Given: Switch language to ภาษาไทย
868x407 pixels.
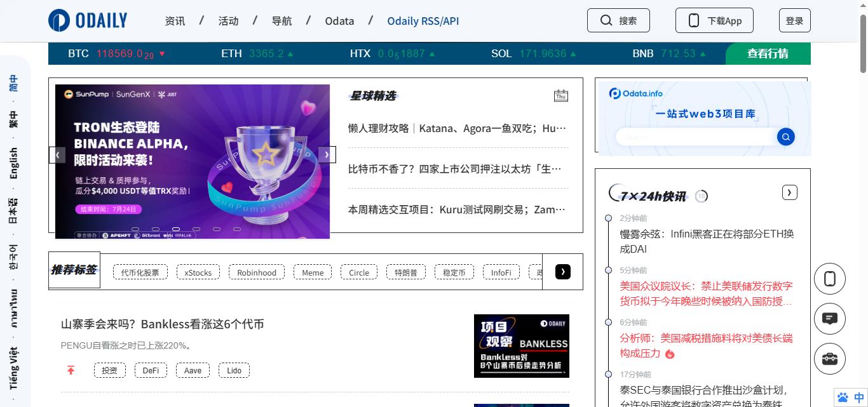Looking at the screenshot, I should [13, 309].
